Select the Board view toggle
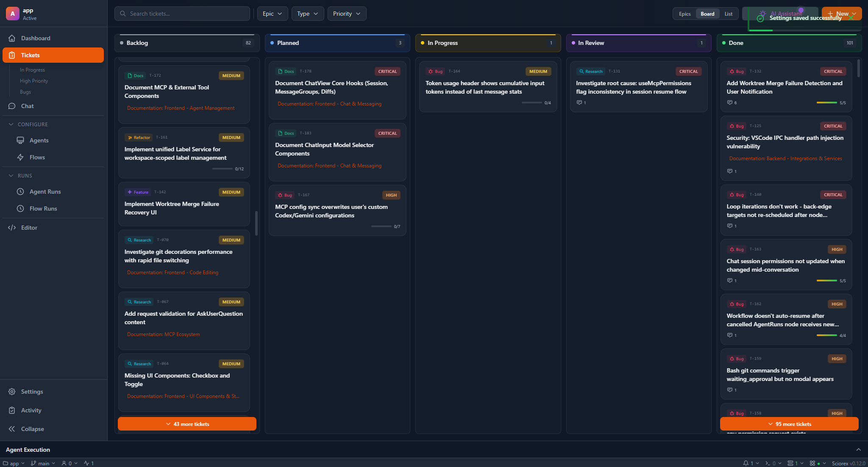868x467 pixels. pyautogui.click(x=707, y=13)
